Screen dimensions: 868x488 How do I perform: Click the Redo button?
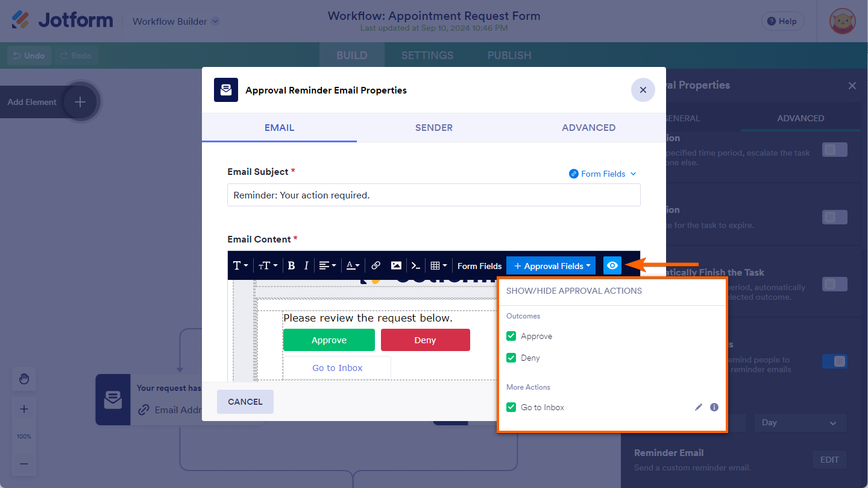click(x=76, y=55)
